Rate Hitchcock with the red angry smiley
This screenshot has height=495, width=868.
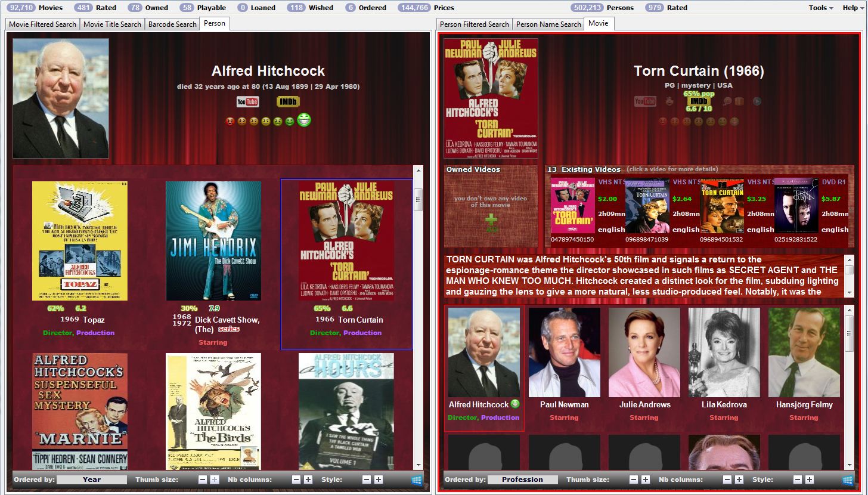click(230, 122)
